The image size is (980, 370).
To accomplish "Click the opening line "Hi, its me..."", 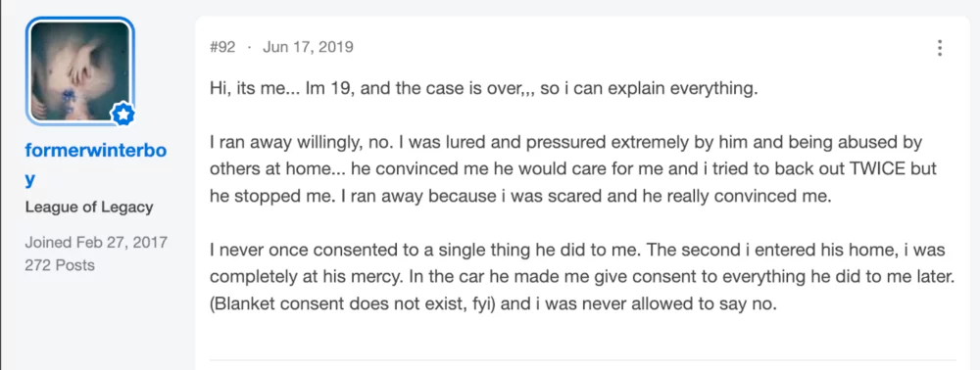I will (484, 88).
